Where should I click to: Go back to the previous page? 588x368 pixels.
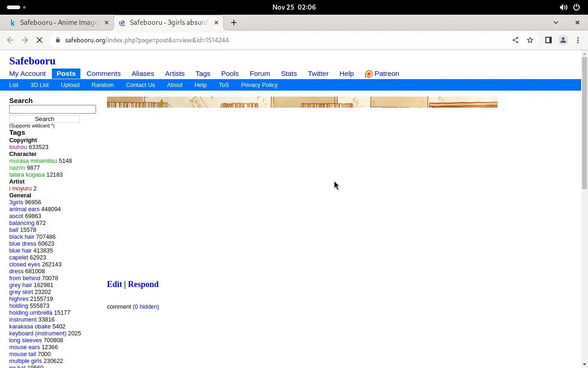[x=10, y=40]
